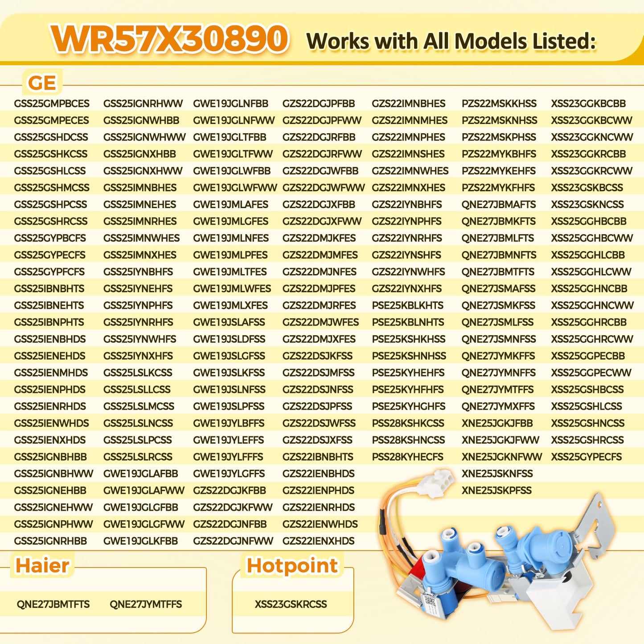
Task: Click model number GZS22DGJWFWW
Action: (324, 187)
